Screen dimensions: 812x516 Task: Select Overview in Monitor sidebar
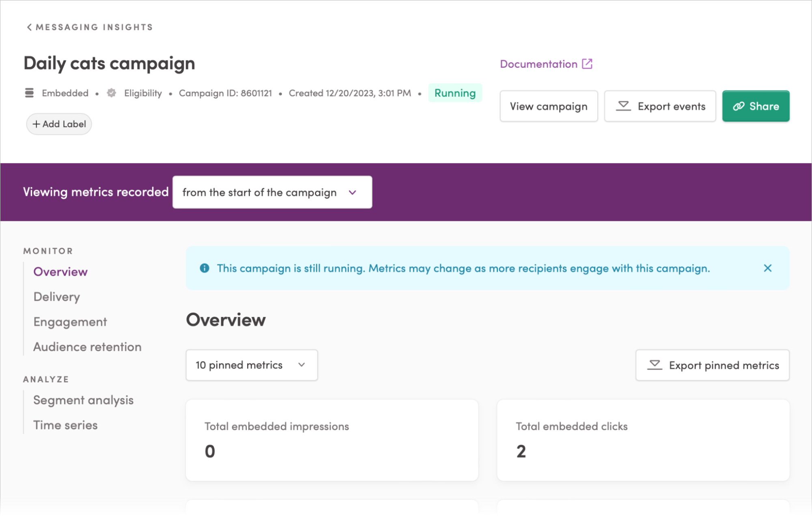[60, 272]
